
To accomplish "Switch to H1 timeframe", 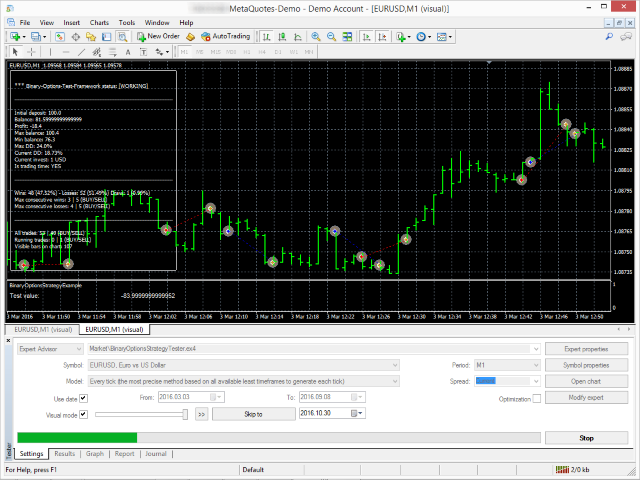I will click(247, 52).
